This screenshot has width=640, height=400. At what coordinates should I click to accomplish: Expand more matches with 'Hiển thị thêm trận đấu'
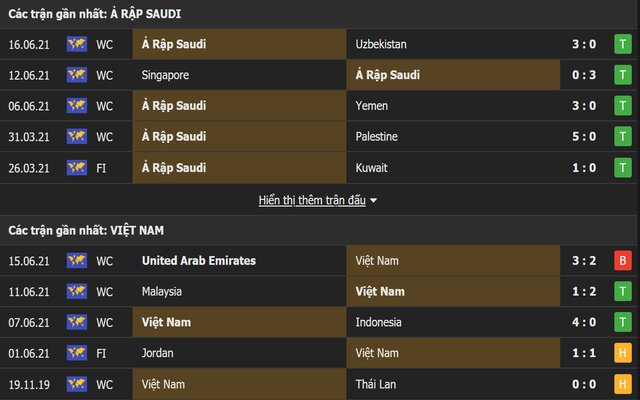tap(317, 200)
